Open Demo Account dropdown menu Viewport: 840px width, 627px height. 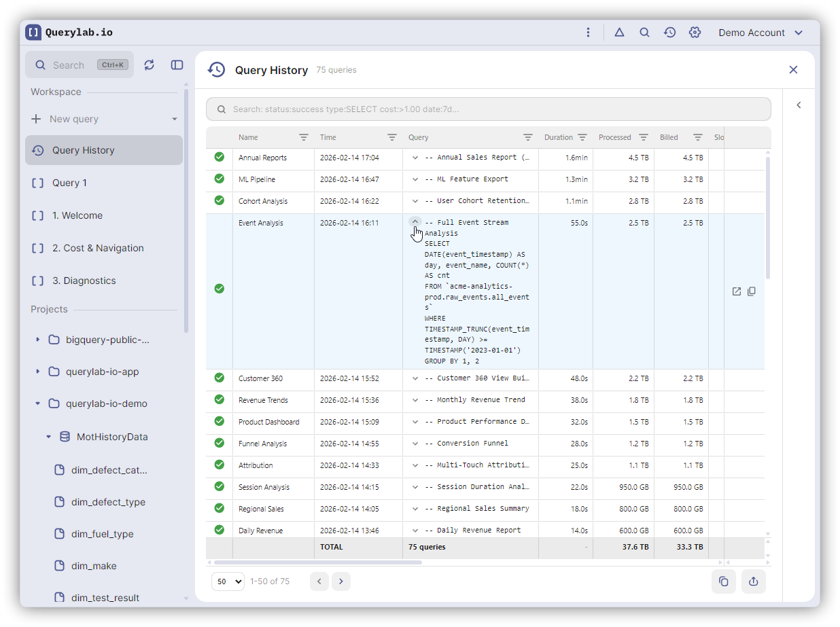tap(760, 33)
